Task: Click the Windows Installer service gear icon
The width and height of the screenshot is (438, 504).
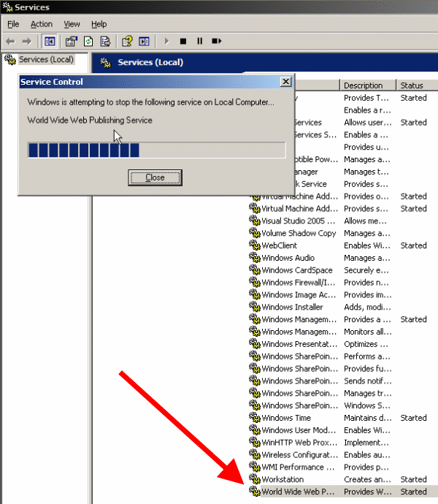Action: 255,306
